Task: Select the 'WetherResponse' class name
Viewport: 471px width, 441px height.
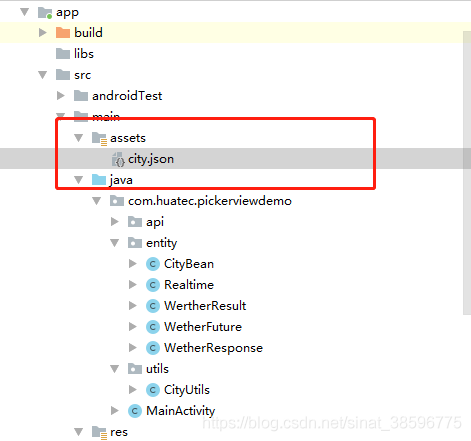Action: [x=213, y=348]
